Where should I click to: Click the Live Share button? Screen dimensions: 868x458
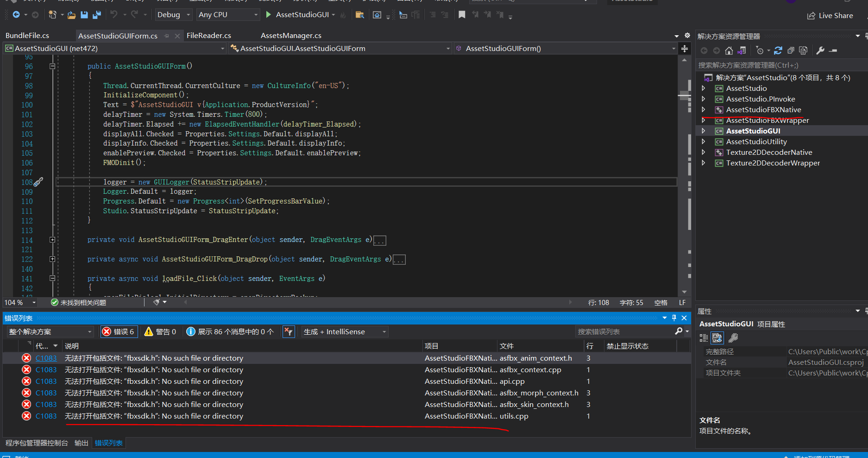830,16
